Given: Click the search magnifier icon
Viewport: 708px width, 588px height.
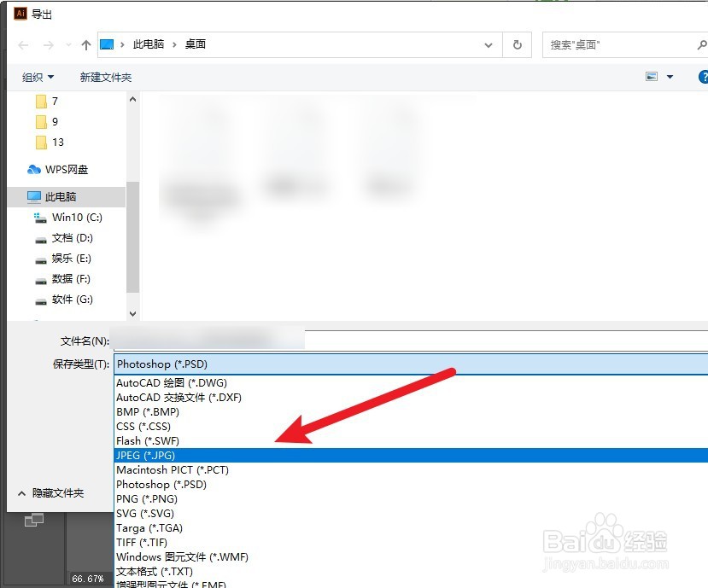Looking at the screenshot, I should click(x=702, y=44).
